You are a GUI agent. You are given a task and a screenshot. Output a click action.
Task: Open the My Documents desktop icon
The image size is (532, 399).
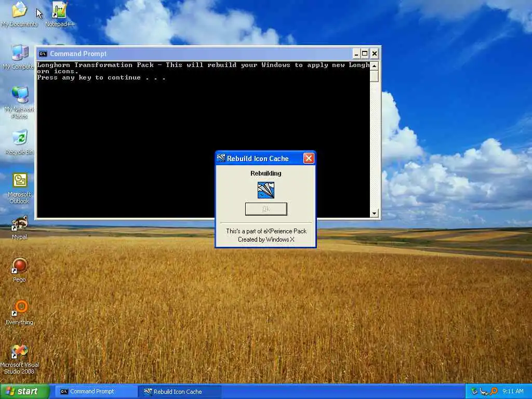tap(19, 14)
